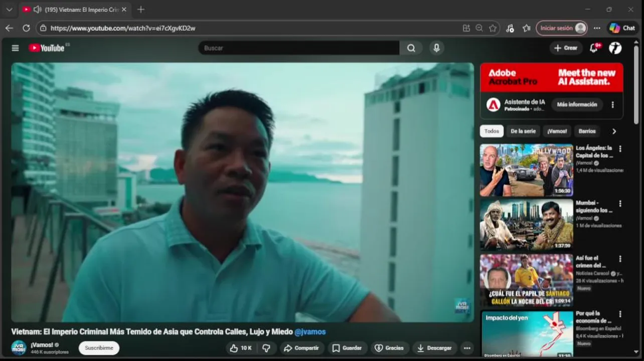Click the Iniciar sesión browser button
644x361 pixels.
[561, 28]
